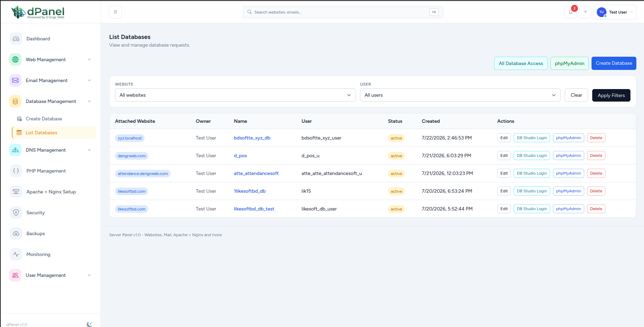Click the search magnifier icon
644x327 pixels.
pyautogui.click(x=250, y=12)
